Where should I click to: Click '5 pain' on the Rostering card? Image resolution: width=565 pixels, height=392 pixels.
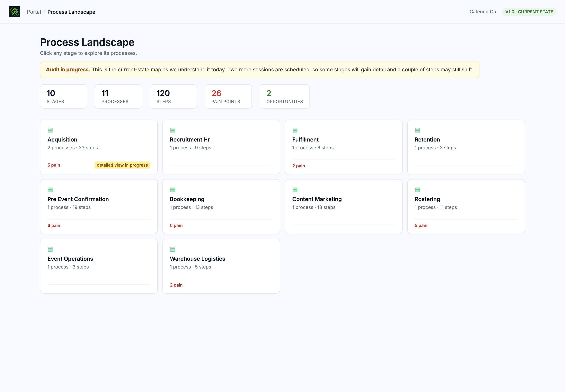coord(421,225)
